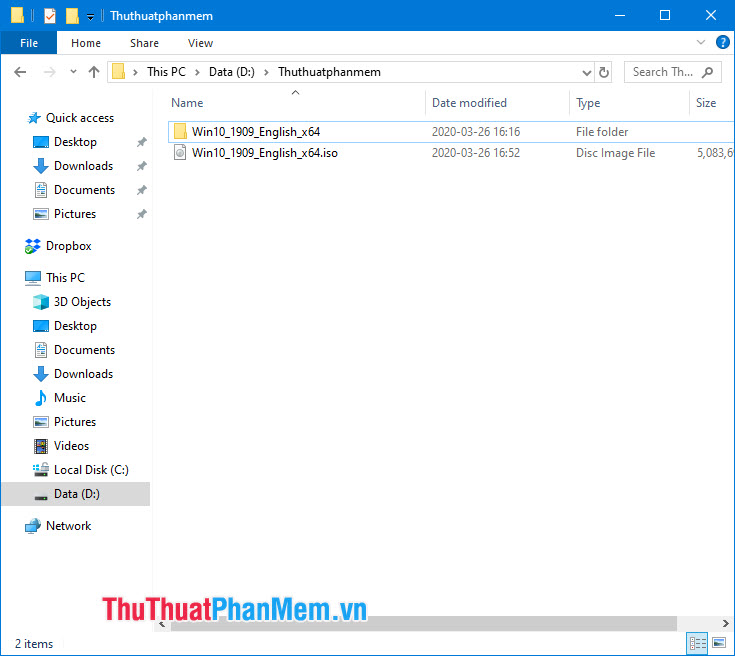Sort by the Name column header

pyautogui.click(x=187, y=103)
